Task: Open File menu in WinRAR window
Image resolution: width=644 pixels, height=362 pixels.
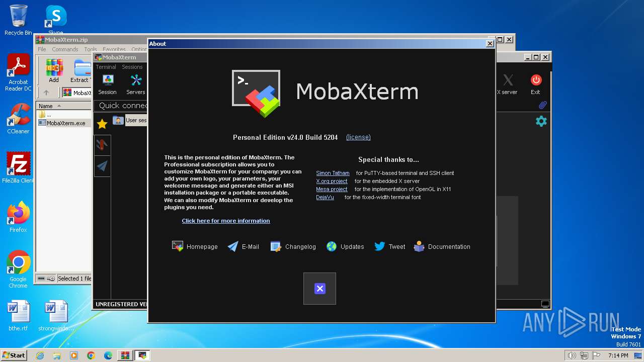Action: point(42,49)
